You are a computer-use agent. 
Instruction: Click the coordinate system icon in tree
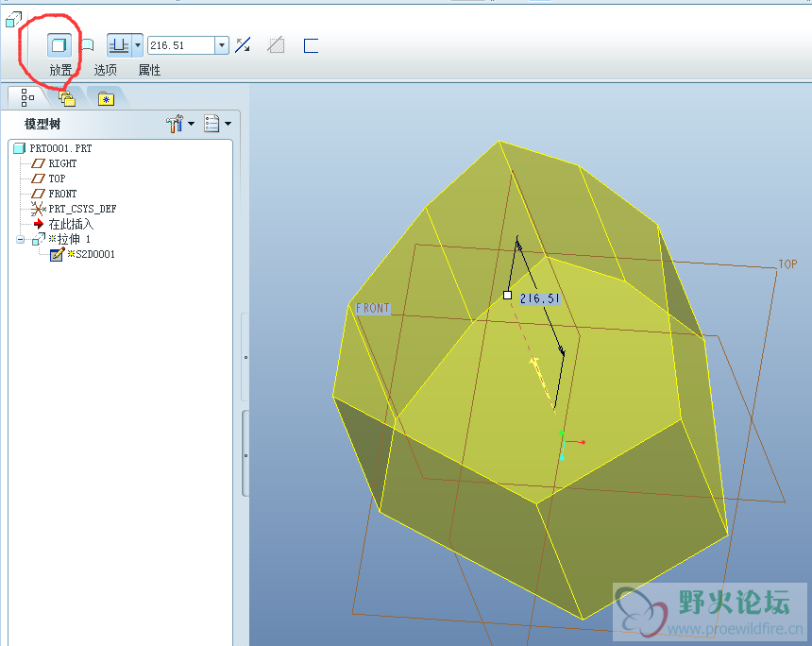pos(38,209)
